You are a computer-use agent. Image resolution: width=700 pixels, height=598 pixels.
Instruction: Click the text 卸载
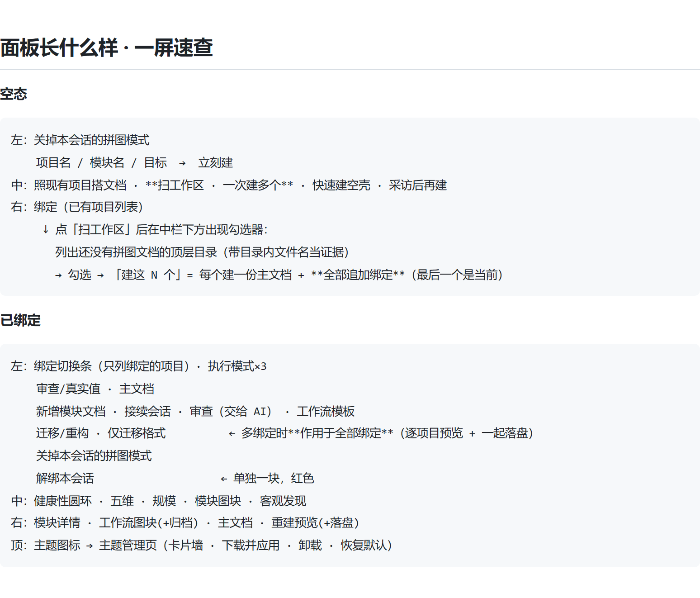[310, 545]
